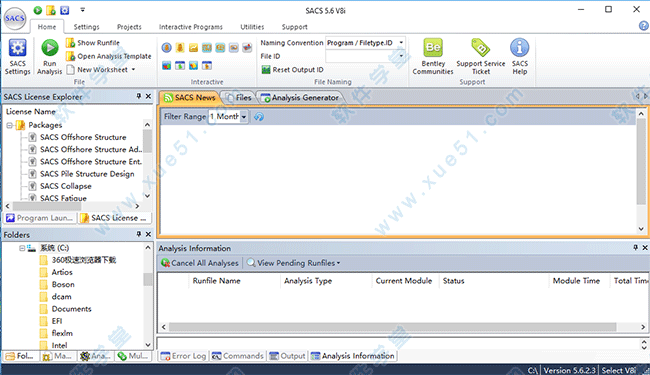Click the refresh icon beside Filter Range

click(259, 117)
